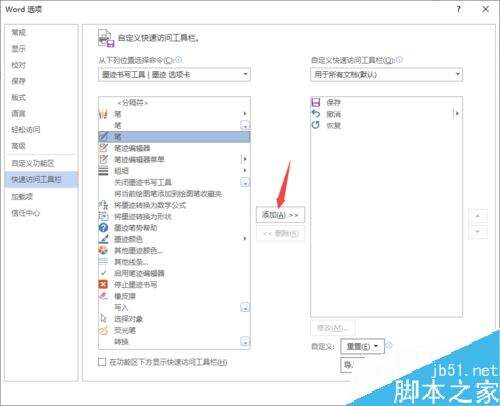
Task: Close the Word 选项 dialog
Action: click(486, 9)
